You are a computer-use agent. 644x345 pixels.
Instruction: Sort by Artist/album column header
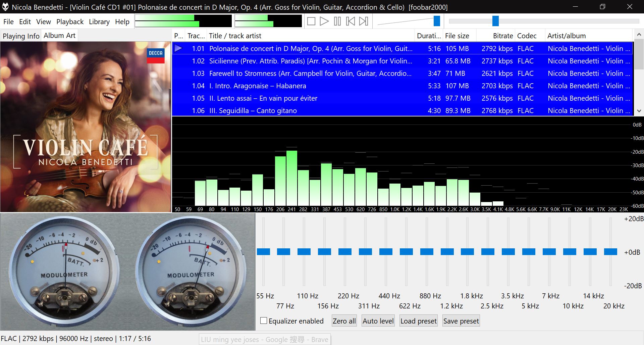pos(589,36)
